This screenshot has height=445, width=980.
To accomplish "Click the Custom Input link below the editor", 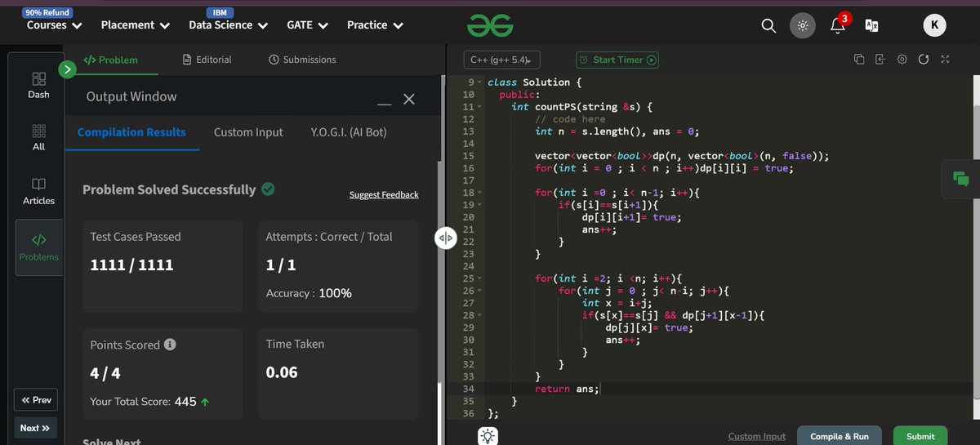I will coord(757,437).
